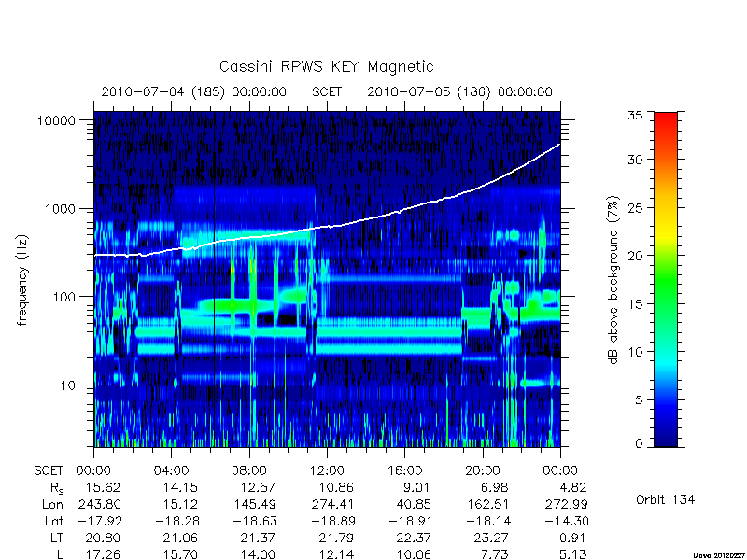Click the Lon value 274.41
Image resolution: width=747 pixels, height=560 pixels.
tap(332, 504)
